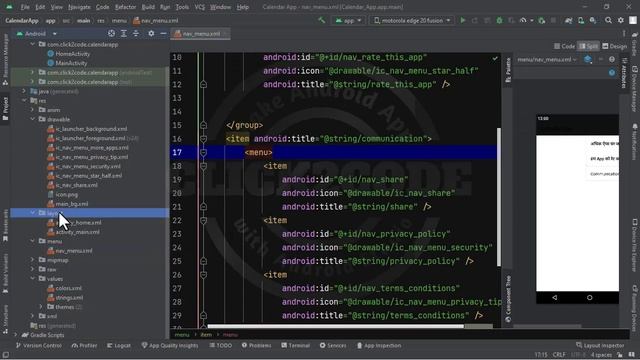Open App Quality Insights
This screenshot has height=360, width=640.
169,345
